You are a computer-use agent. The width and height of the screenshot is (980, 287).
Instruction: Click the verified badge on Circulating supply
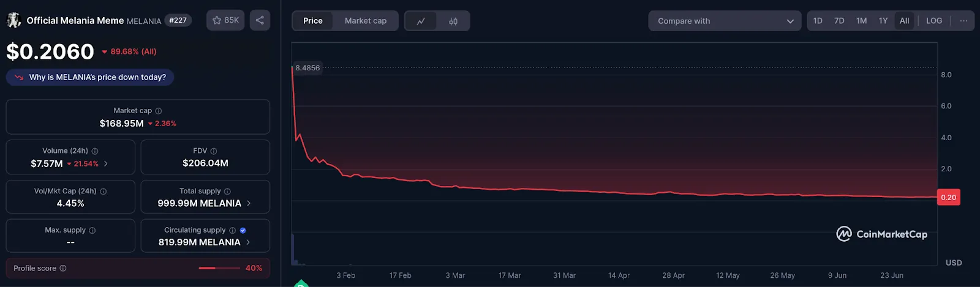[243, 231]
